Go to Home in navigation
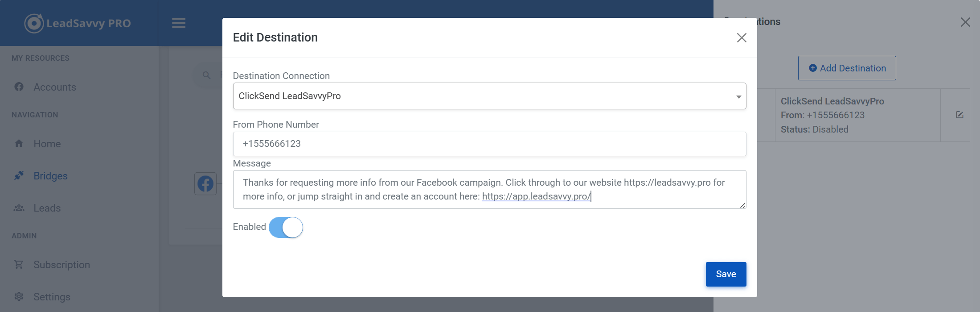Screen dimensions: 980x312 click(47, 144)
